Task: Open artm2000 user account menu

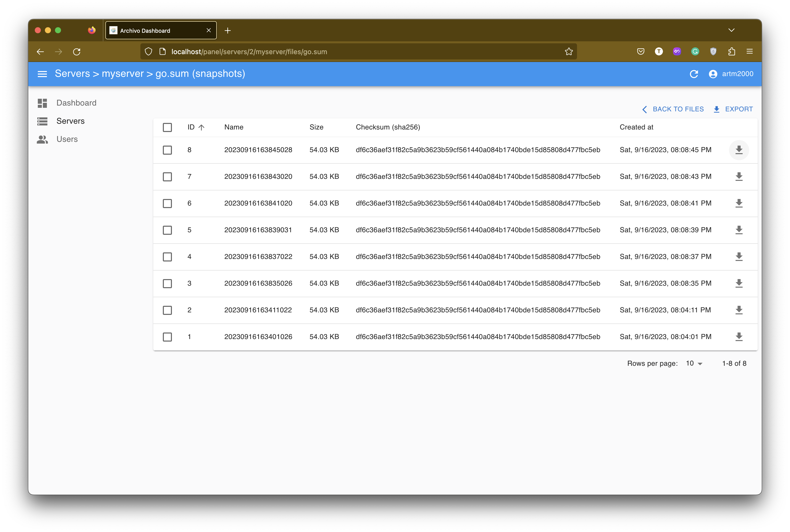Action: pos(731,74)
